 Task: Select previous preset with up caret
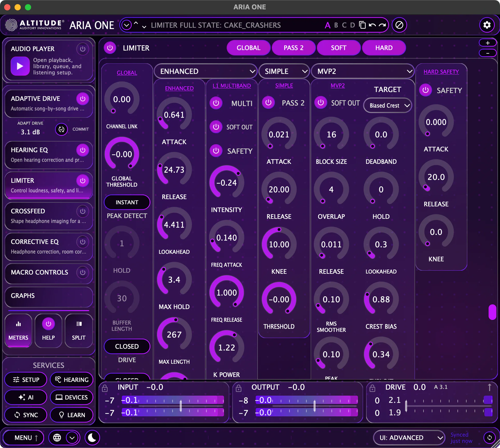136,23
